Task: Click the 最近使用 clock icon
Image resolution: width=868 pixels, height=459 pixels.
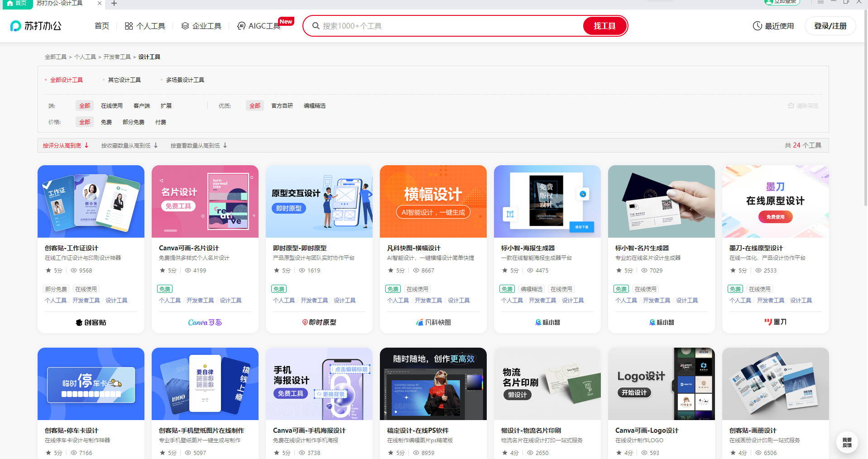Action: coord(757,26)
